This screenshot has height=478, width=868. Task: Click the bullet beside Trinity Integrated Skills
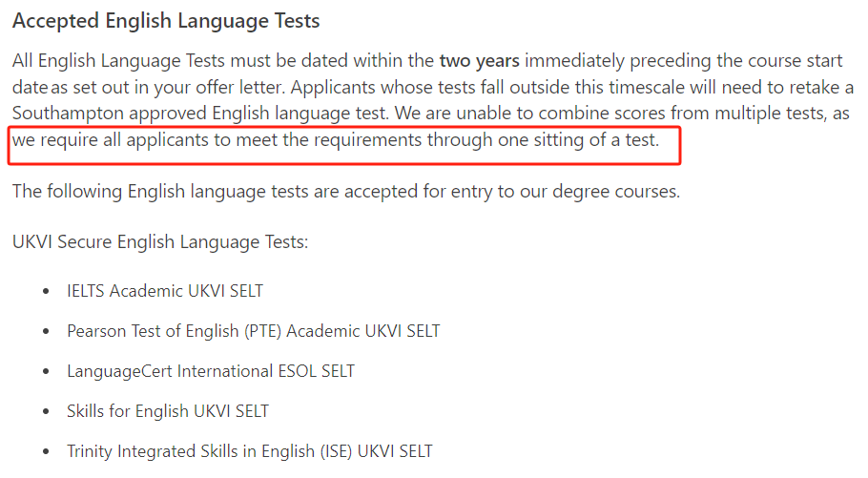(x=46, y=452)
